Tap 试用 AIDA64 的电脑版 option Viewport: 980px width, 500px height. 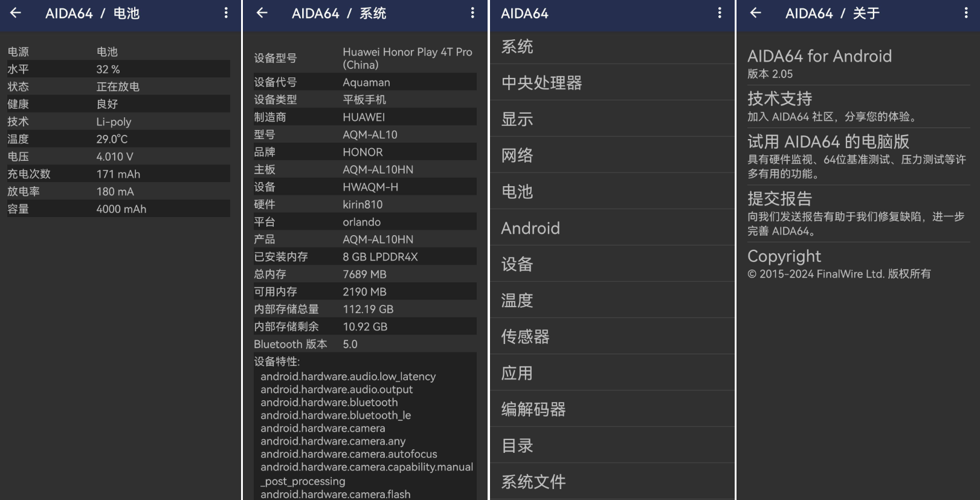click(859, 156)
